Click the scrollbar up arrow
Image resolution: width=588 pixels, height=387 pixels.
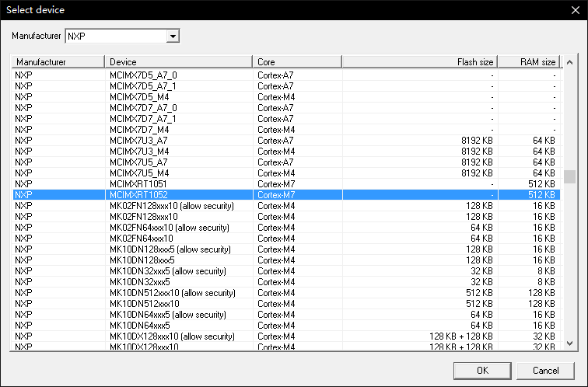pos(569,62)
